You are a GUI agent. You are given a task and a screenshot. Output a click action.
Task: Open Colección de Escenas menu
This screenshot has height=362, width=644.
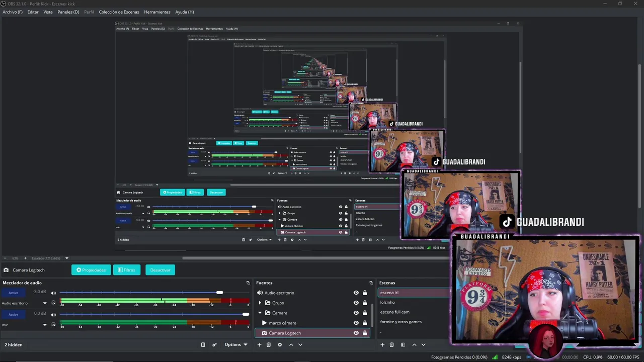coord(119,12)
